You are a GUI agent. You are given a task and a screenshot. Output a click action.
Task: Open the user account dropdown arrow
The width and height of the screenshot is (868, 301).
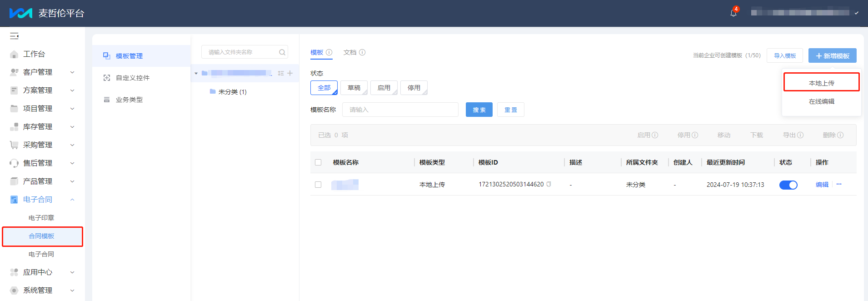857,13
